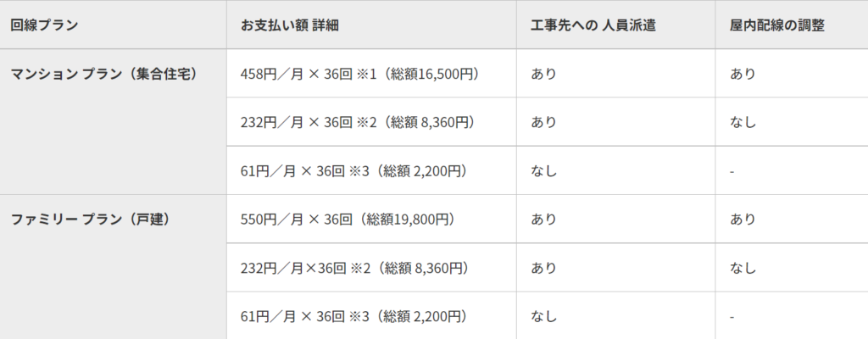Click なし under 人員派遣 for Mansion 61円 row
The height and width of the screenshot is (339, 868).
point(543,170)
